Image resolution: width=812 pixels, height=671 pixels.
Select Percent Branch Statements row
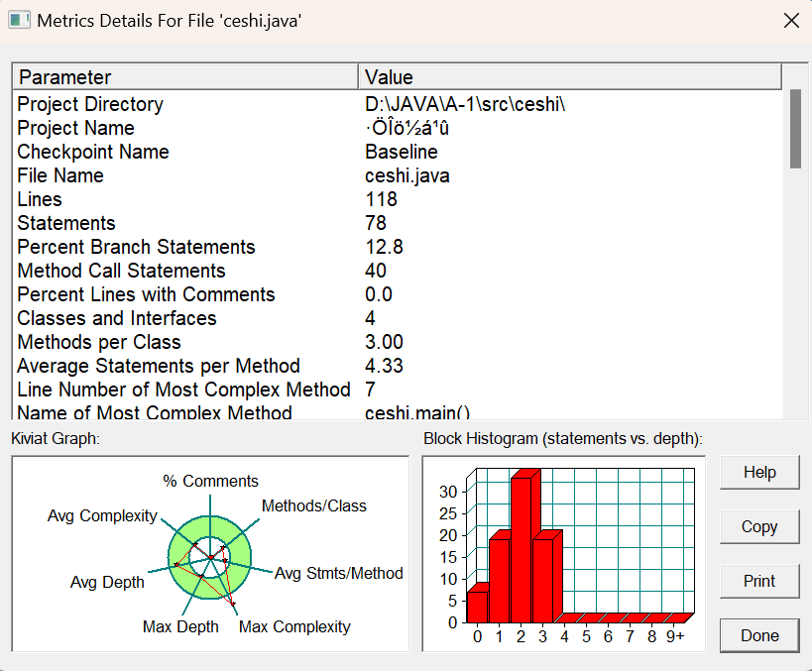398,247
